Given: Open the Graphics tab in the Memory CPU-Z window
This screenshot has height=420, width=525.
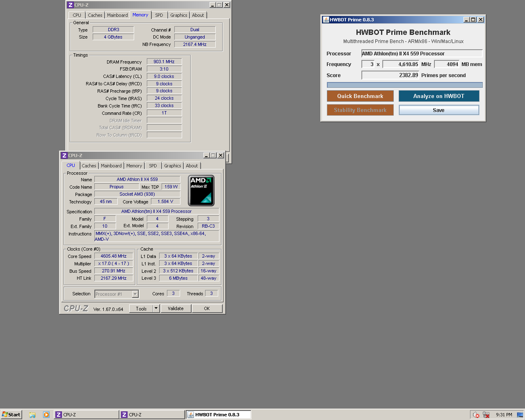Looking at the screenshot, I should tap(179, 15).
